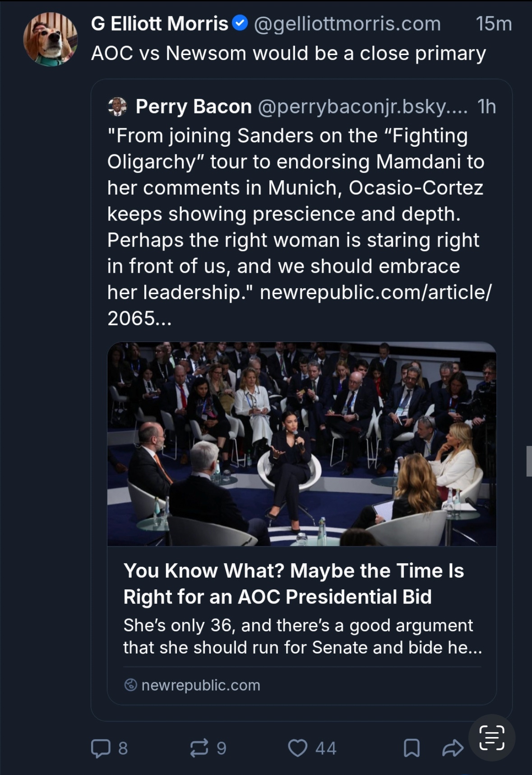
Task: Open Perry Bacon's small profile picture
Action: click(117, 107)
